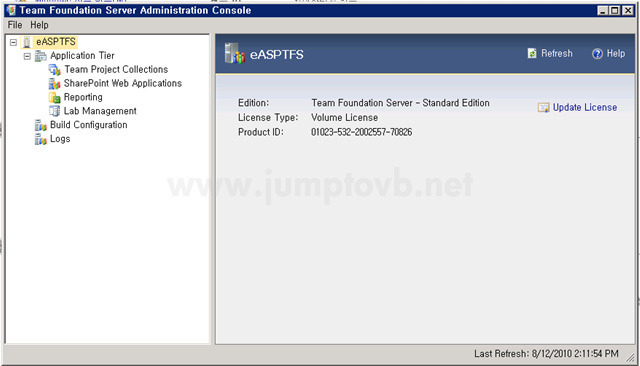640x366 pixels.
Task: Click the Last Refresh status text
Action: (x=546, y=353)
